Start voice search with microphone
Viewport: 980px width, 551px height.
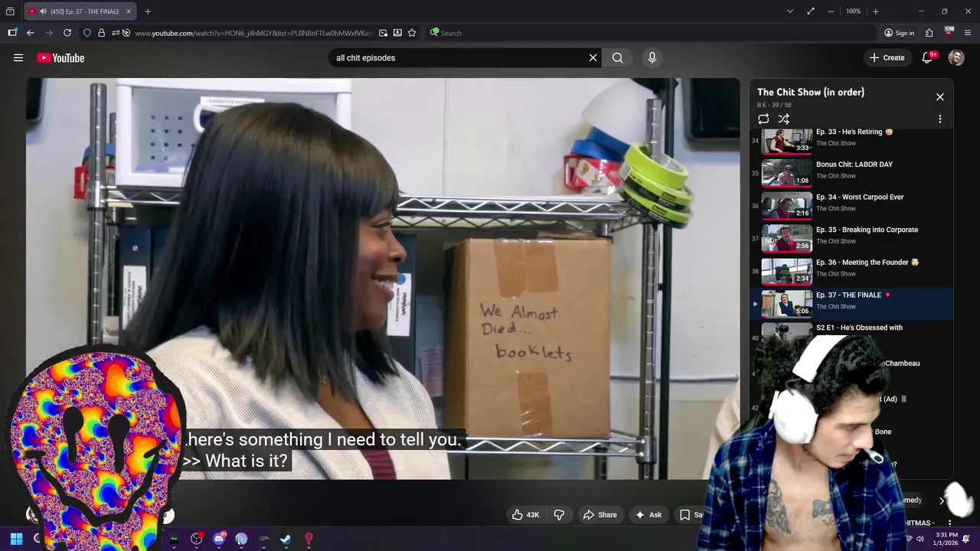[x=652, y=57]
